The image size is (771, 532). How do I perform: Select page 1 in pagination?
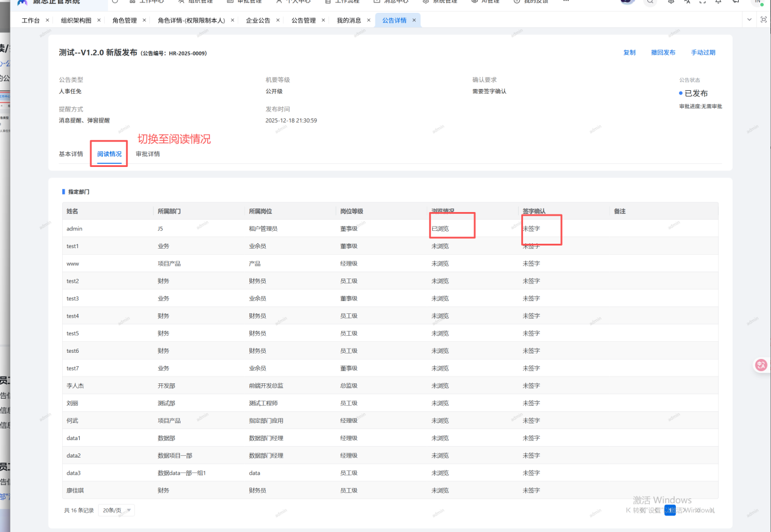click(x=670, y=510)
